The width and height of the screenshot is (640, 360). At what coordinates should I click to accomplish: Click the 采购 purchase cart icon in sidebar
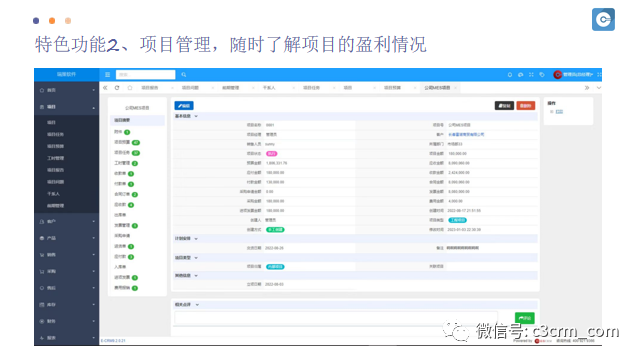(42, 271)
